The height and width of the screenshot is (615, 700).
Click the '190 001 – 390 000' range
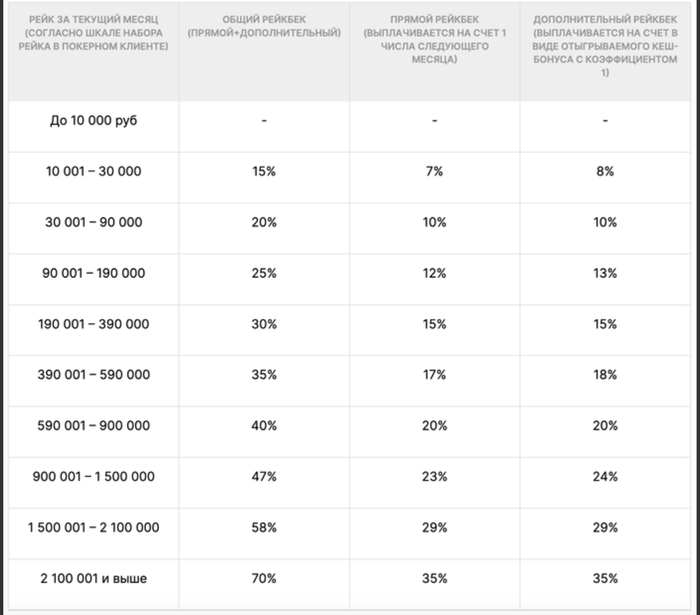tap(93, 324)
